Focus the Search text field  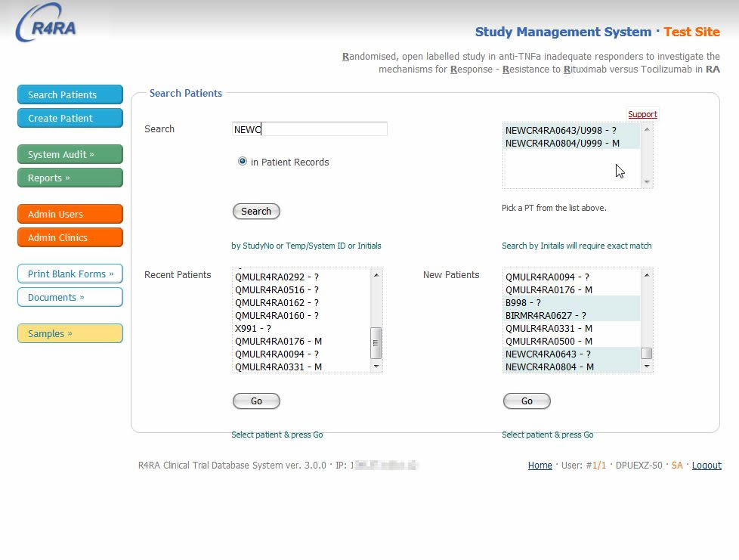click(x=310, y=129)
